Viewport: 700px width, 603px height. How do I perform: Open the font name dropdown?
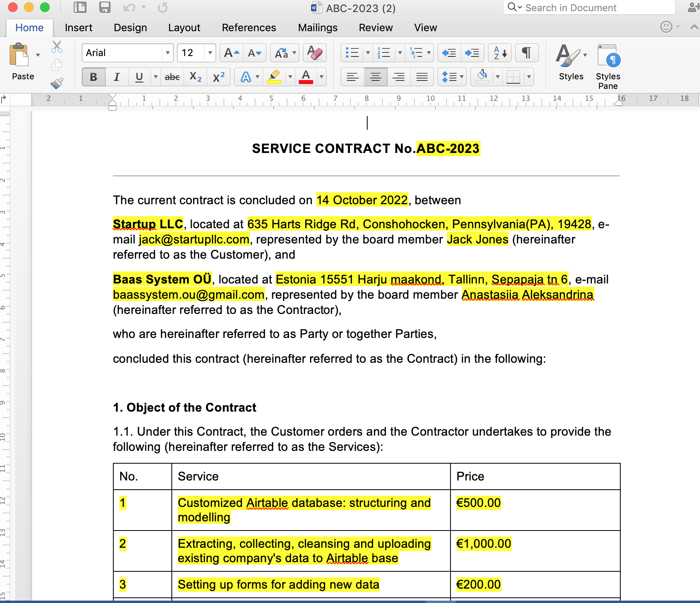click(167, 52)
